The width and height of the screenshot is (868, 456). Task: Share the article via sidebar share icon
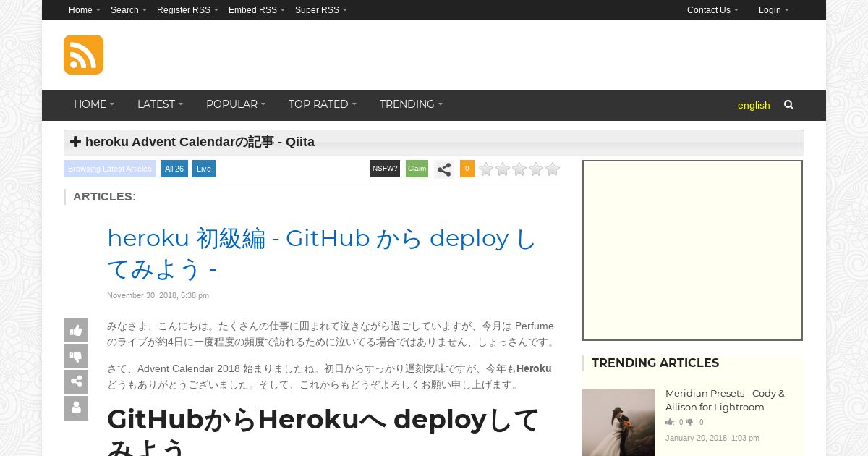tap(76, 382)
